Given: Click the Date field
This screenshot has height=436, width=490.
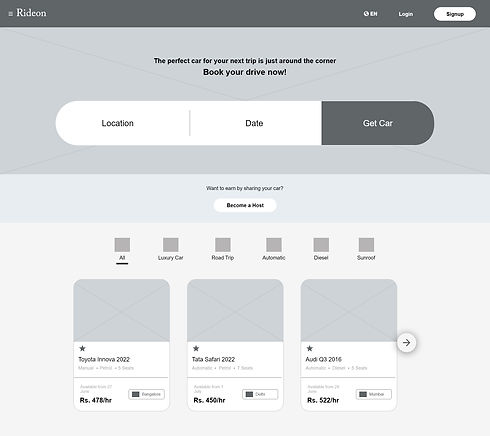Looking at the screenshot, I should [256, 123].
